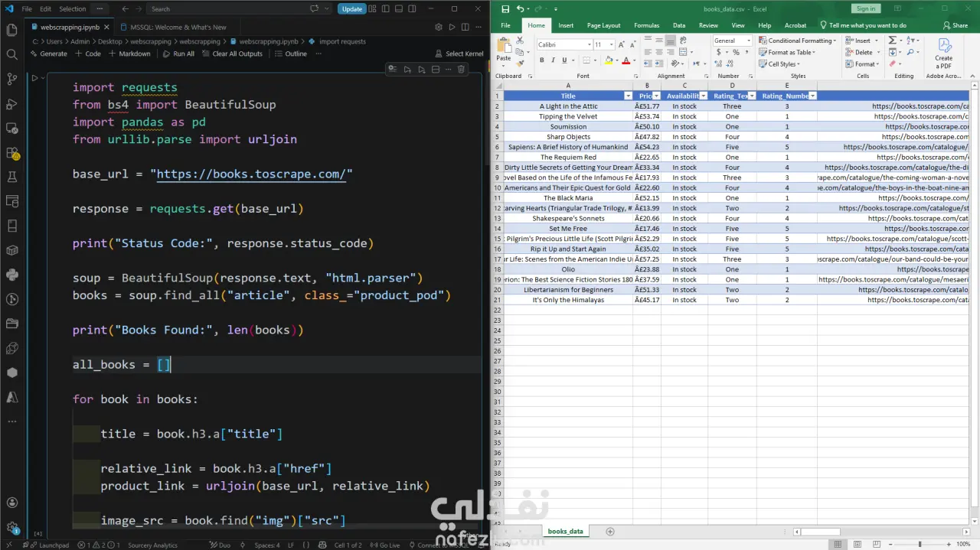The image size is (980, 550).
Task: Open the Python view in VS Code sidebar
Action: coord(11,275)
